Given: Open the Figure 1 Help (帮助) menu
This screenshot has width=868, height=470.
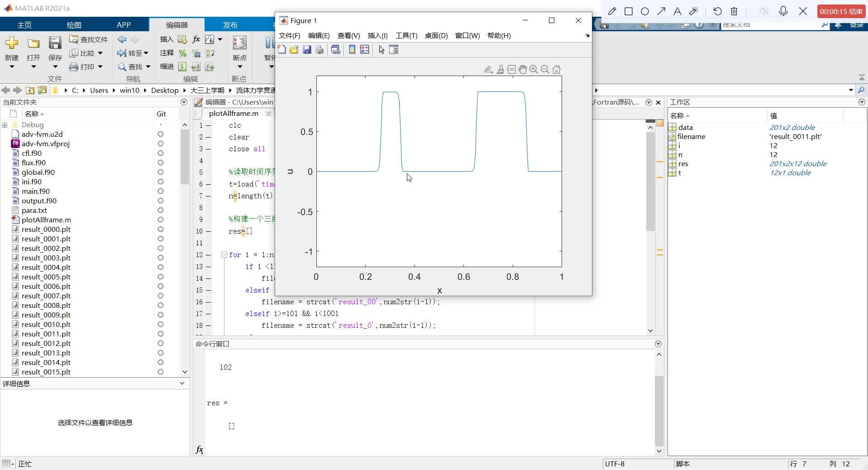Looking at the screenshot, I should pos(499,35).
